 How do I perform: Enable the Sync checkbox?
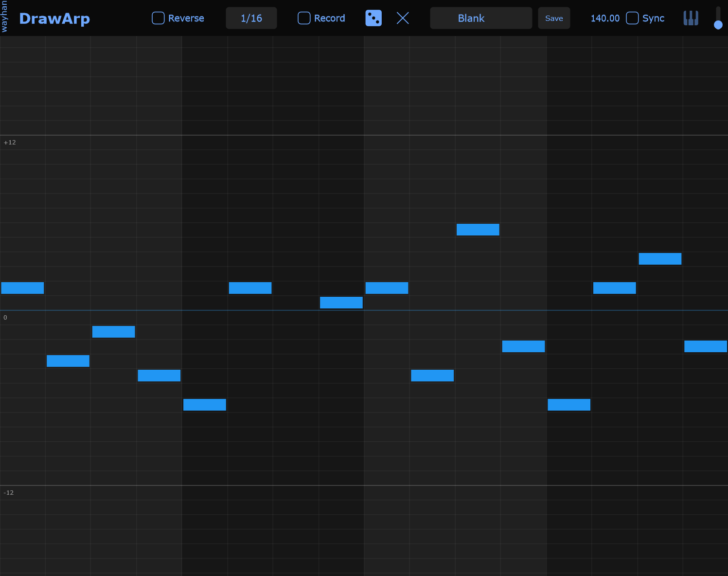632,18
